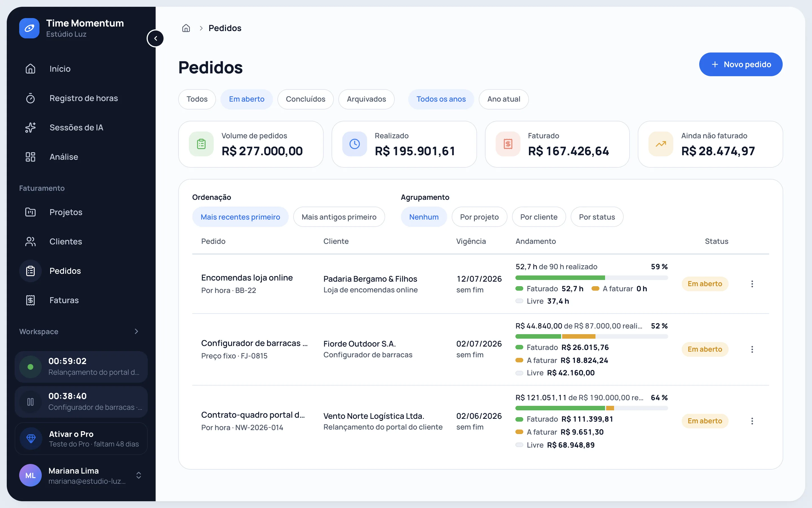The width and height of the screenshot is (812, 508).
Task: Click the Realizado clock icon
Action: click(355, 144)
